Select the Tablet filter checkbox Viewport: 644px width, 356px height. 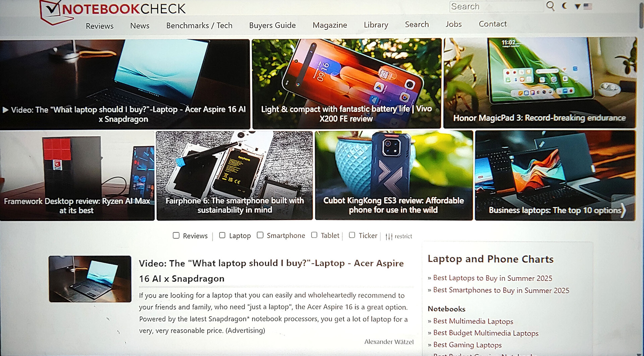click(314, 235)
